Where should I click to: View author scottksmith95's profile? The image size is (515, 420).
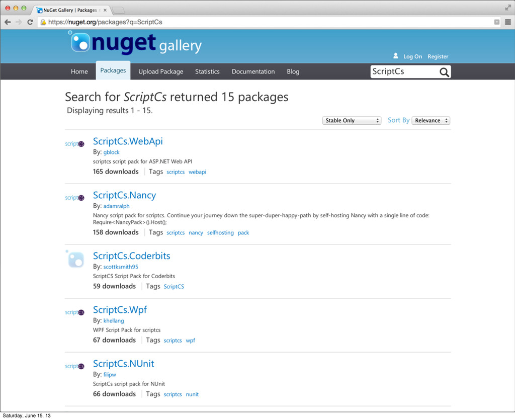(x=121, y=267)
